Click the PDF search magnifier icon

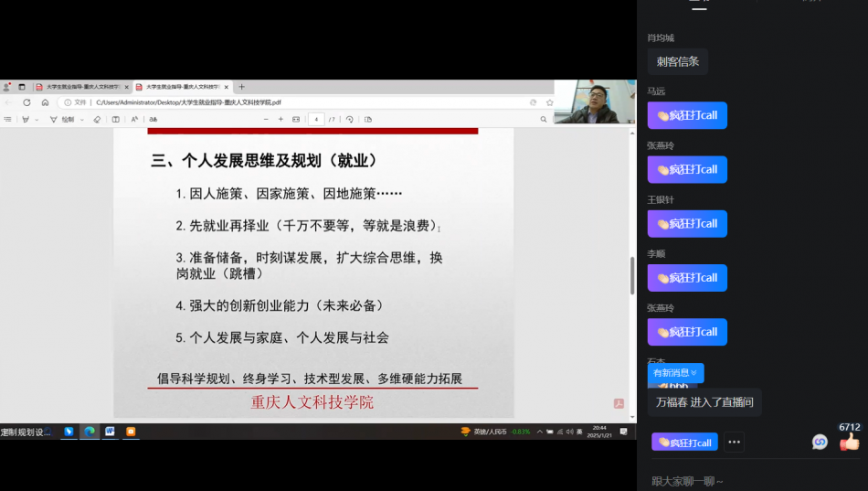(543, 120)
